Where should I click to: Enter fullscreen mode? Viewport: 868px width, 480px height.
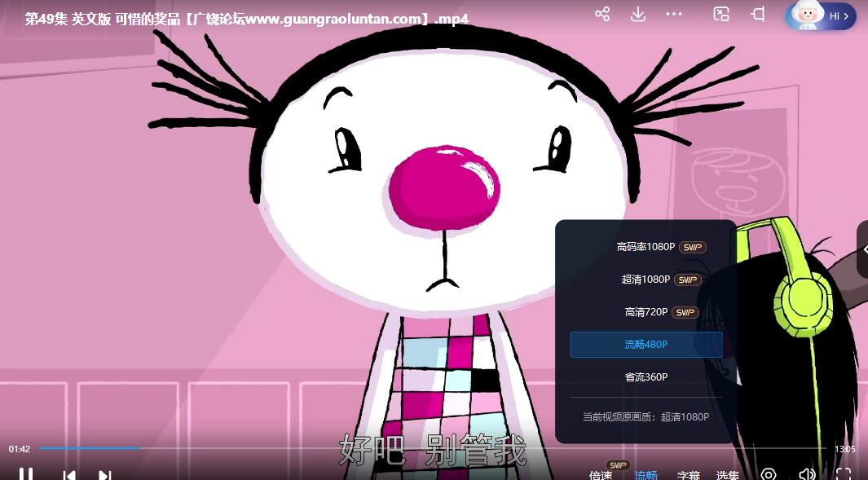pyautogui.click(x=844, y=474)
